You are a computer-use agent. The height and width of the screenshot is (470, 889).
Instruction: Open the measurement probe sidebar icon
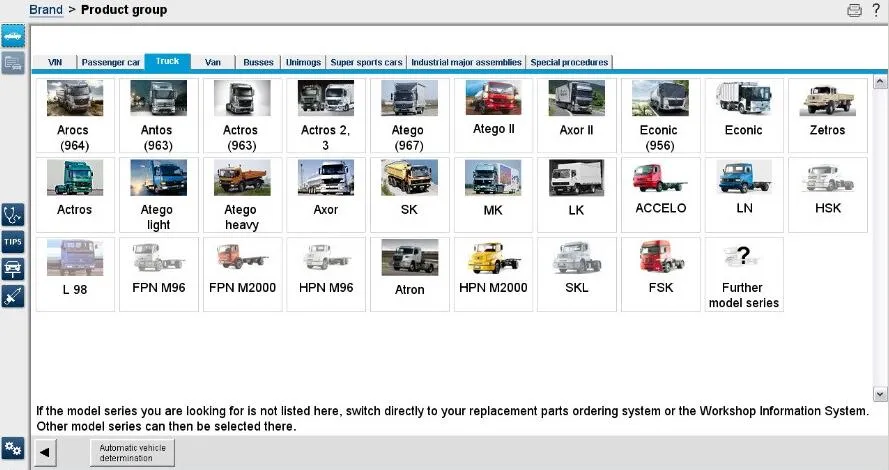pos(12,295)
